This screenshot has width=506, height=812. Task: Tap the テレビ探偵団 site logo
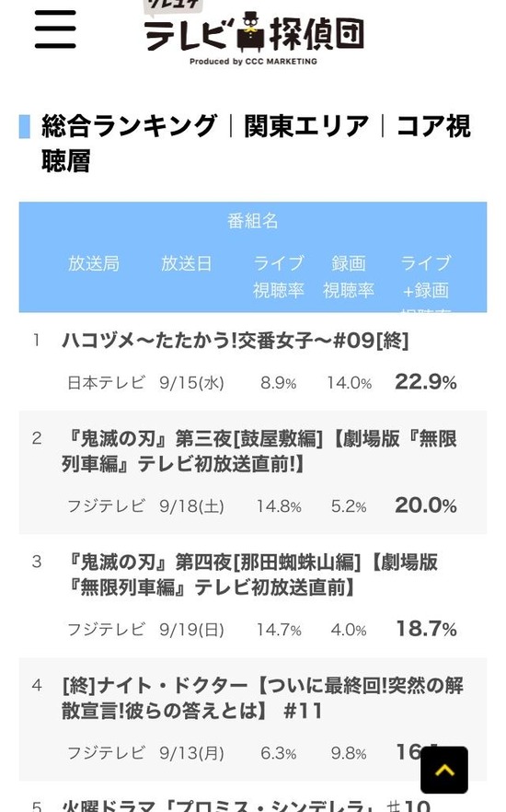coord(254,32)
